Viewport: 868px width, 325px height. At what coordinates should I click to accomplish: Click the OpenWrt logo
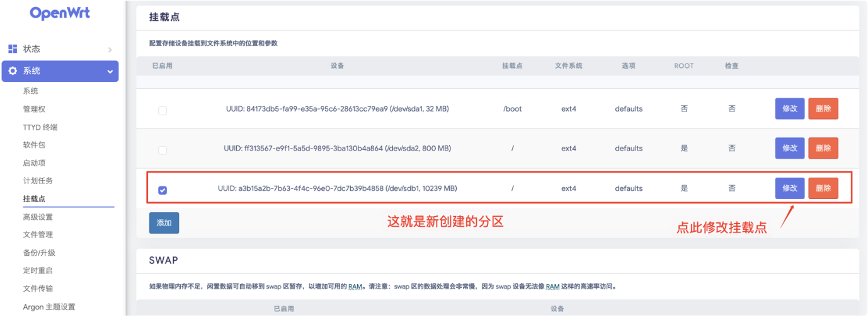[60, 13]
